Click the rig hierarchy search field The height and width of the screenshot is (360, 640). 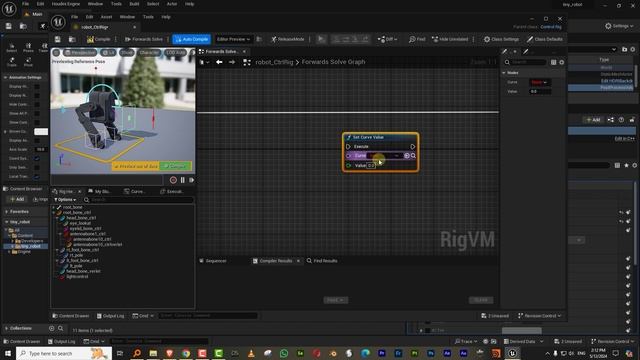[138, 200]
